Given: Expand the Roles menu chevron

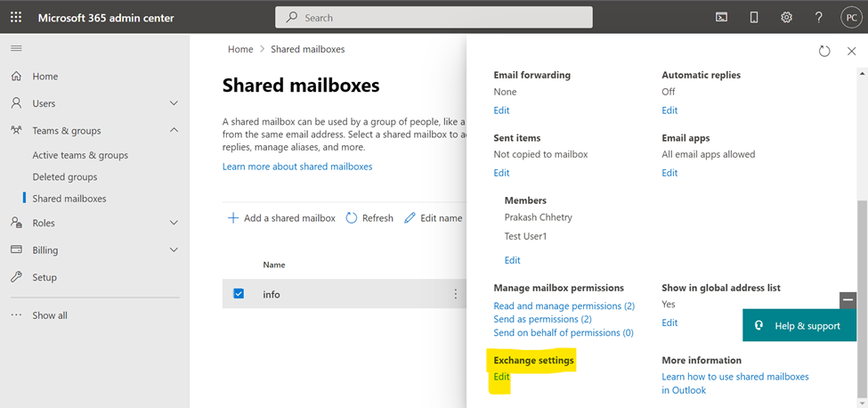Looking at the screenshot, I should (174, 223).
